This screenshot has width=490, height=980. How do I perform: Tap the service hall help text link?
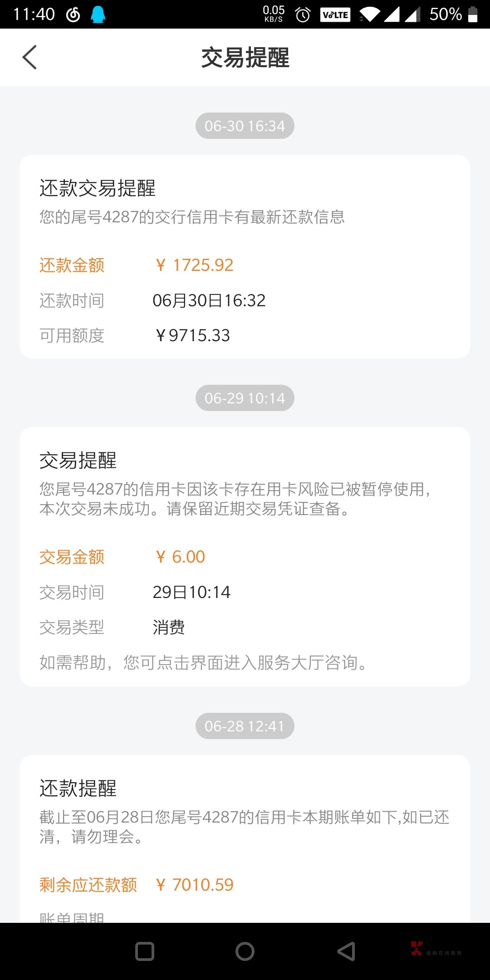[x=203, y=663]
